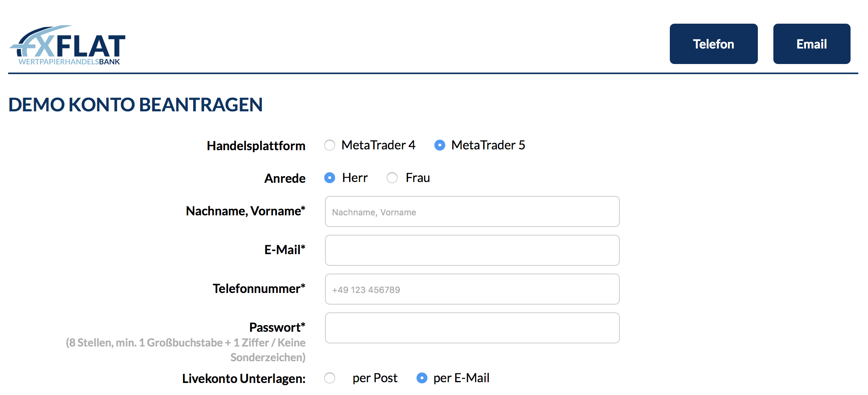Focus the Passwort input field

tap(472, 328)
